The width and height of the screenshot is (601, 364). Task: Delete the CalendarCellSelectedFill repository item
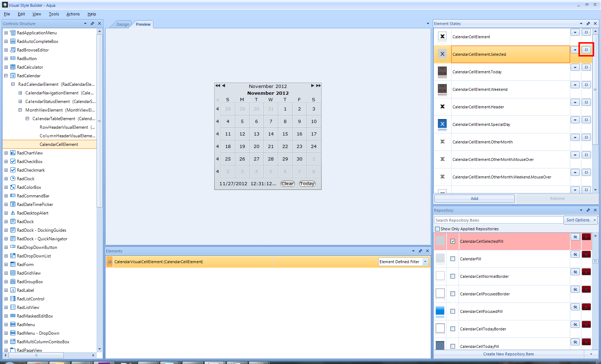(x=586, y=237)
